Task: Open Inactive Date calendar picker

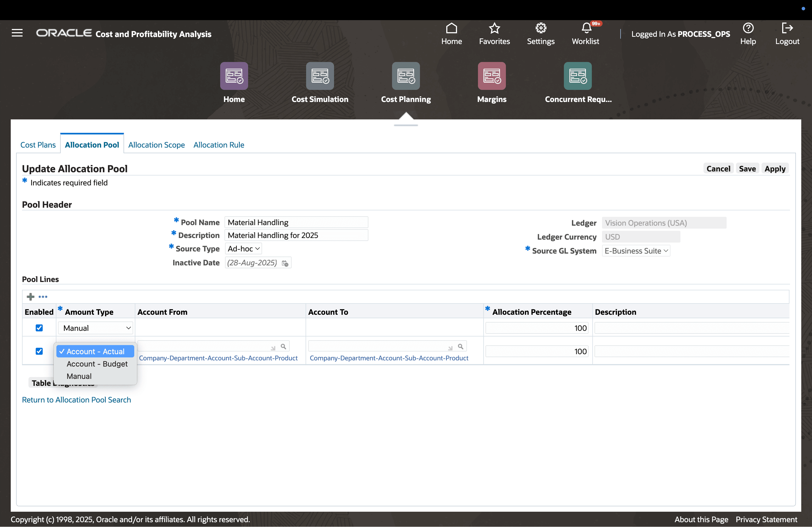Action: pyautogui.click(x=285, y=263)
